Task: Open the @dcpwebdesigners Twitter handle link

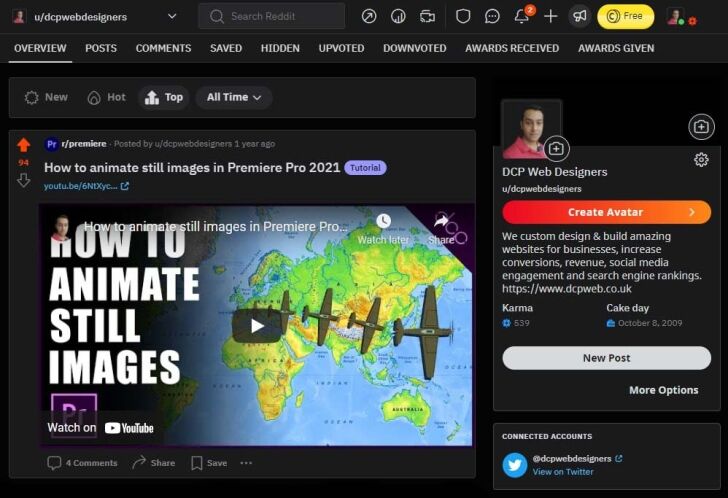Action: pyautogui.click(x=572, y=459)
